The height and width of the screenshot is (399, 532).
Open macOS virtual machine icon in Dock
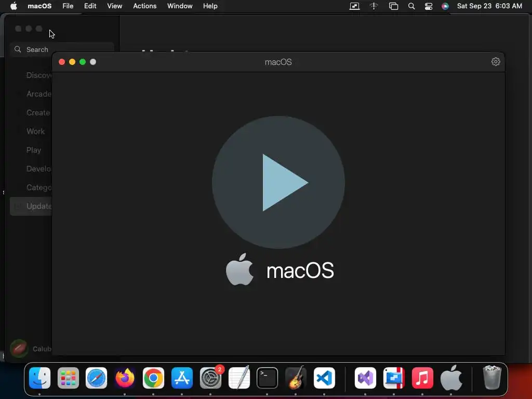click(451, 378)
